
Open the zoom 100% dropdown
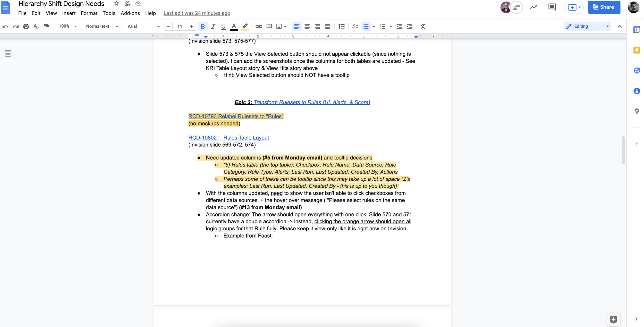(67, 26)
